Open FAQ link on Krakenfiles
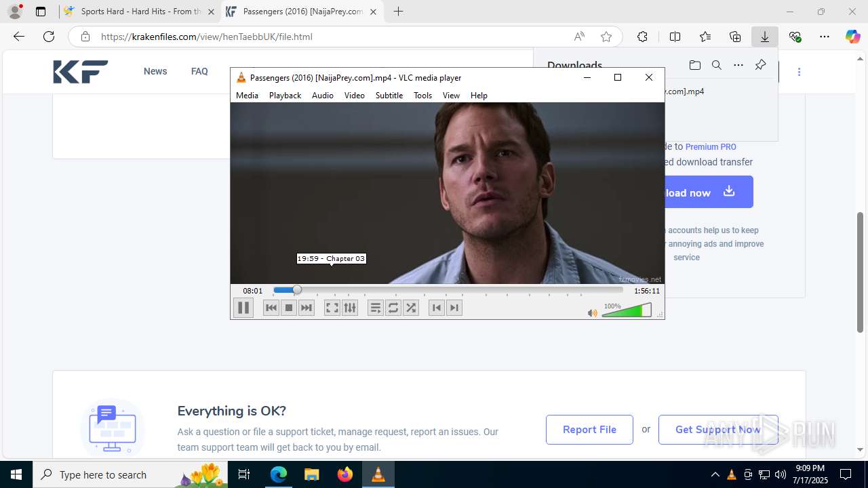The image size is (868, 488). click(199, 71)
